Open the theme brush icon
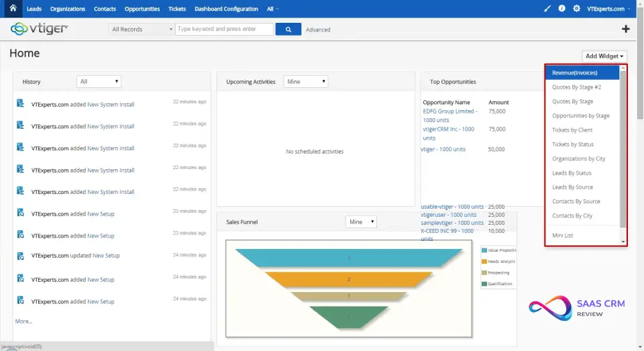 pyautogui.click(x=547, y=9)
